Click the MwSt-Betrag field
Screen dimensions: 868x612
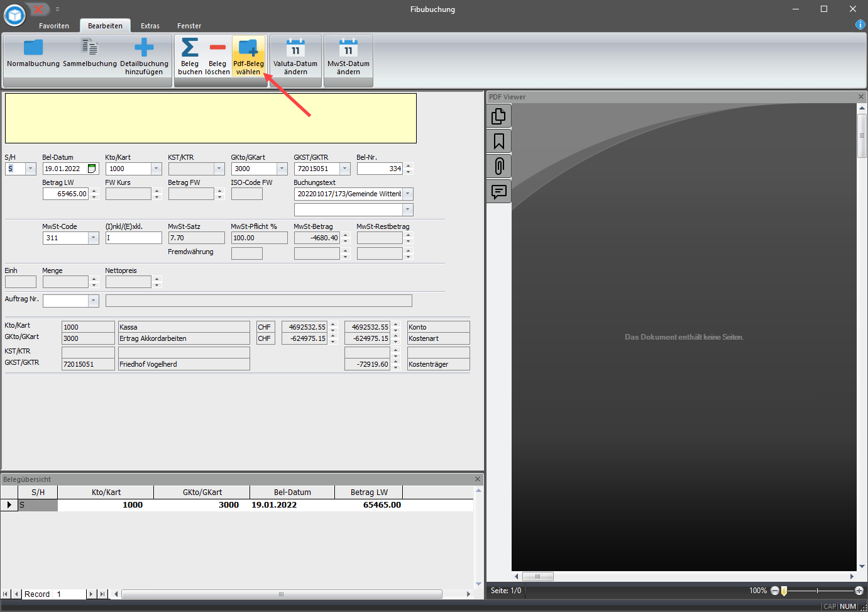(317, 238)
